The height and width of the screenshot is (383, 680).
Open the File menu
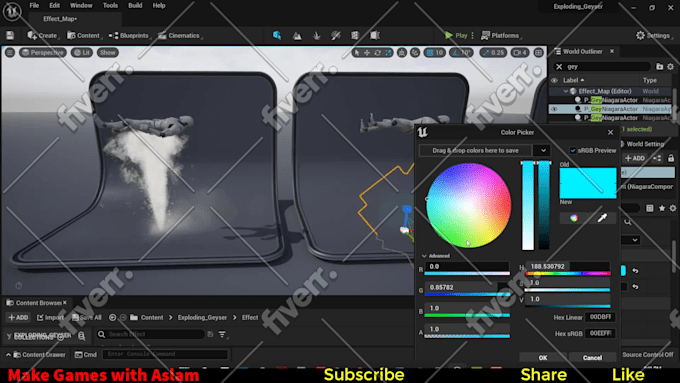pyautogui.click(x=34, y=6)
